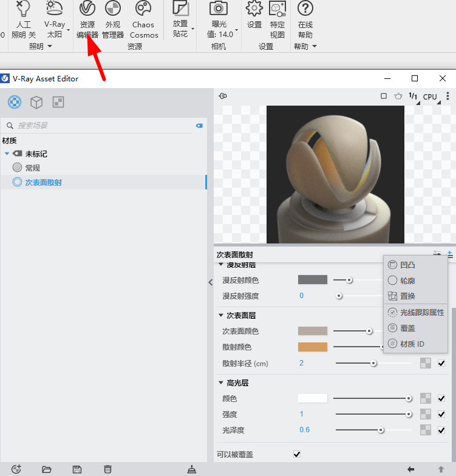
Task: Click the material preview thumbnail
Action: click(x=335, y=174)
